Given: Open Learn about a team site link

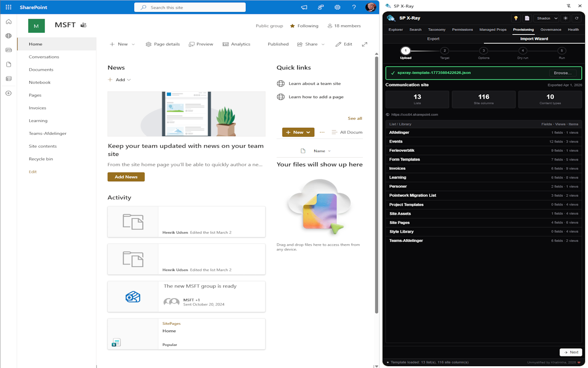Looking at the screenshot, I should (315, 84).
